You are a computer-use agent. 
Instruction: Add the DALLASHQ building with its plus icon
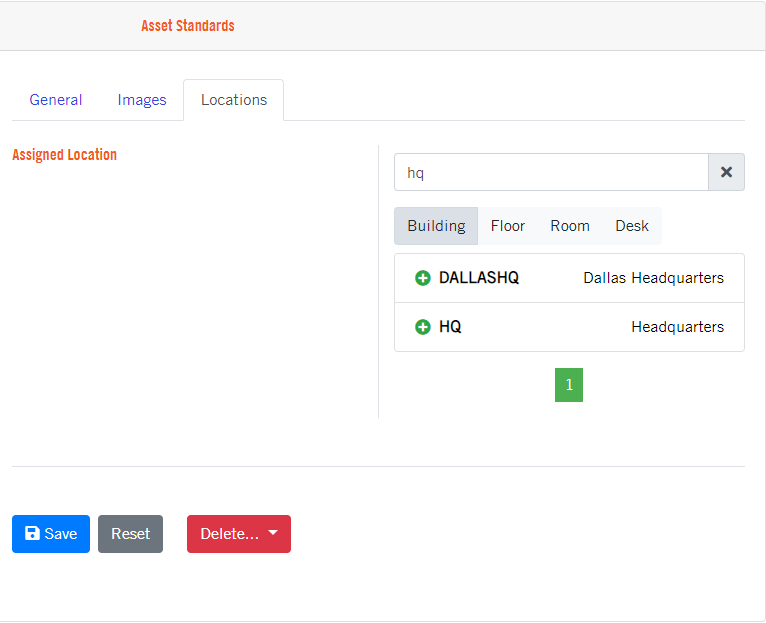click(423, 278)
